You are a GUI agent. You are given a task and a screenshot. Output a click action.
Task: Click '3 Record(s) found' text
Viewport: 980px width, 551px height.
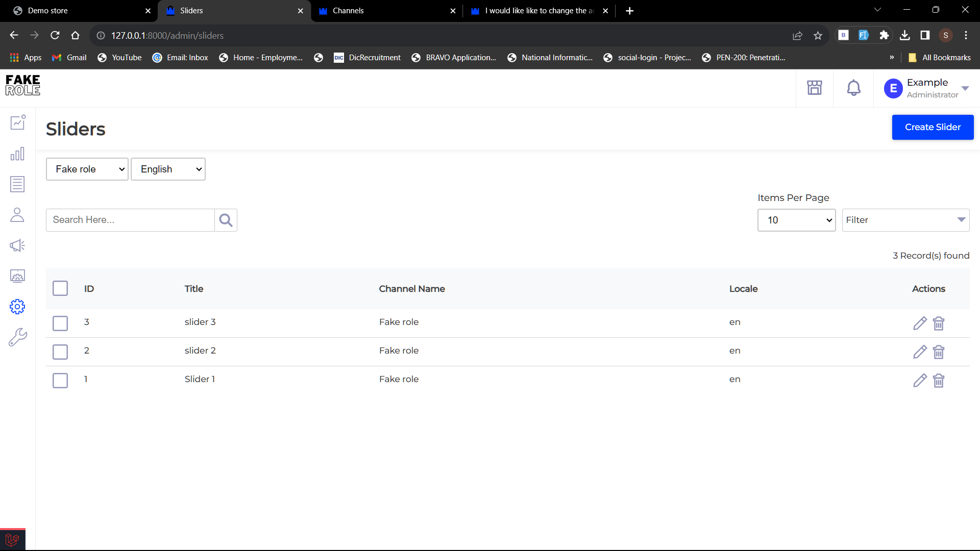[930, 256]
